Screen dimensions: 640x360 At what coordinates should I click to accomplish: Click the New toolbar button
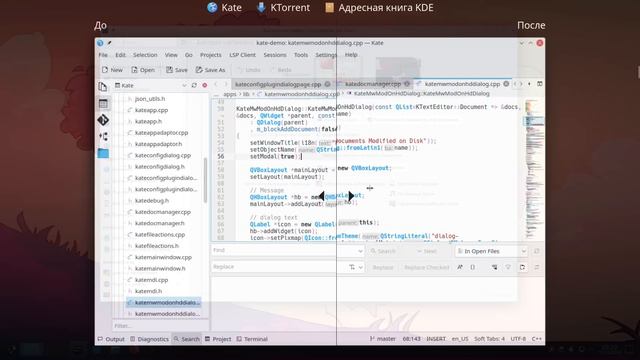click(x=112, y=70)
